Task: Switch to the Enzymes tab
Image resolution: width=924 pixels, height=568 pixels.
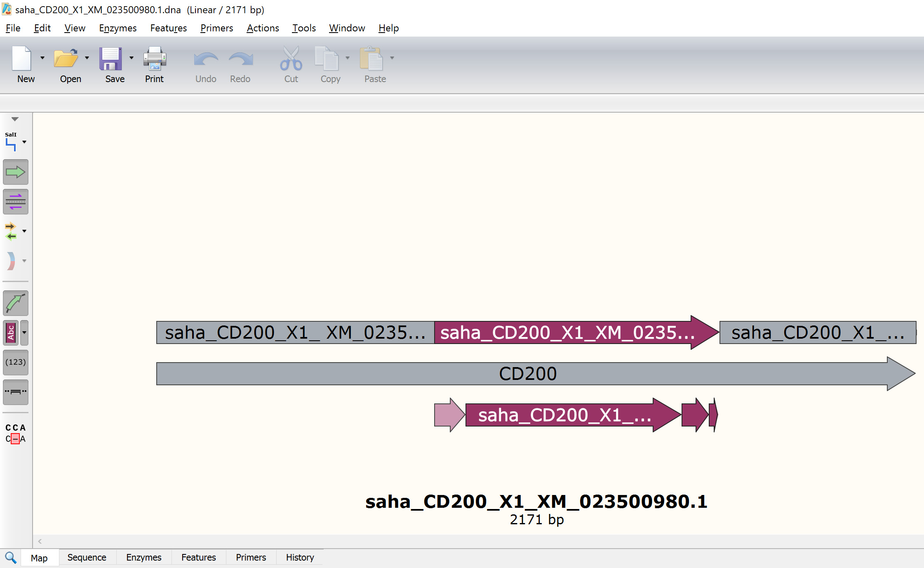Action: pos(143,557)
